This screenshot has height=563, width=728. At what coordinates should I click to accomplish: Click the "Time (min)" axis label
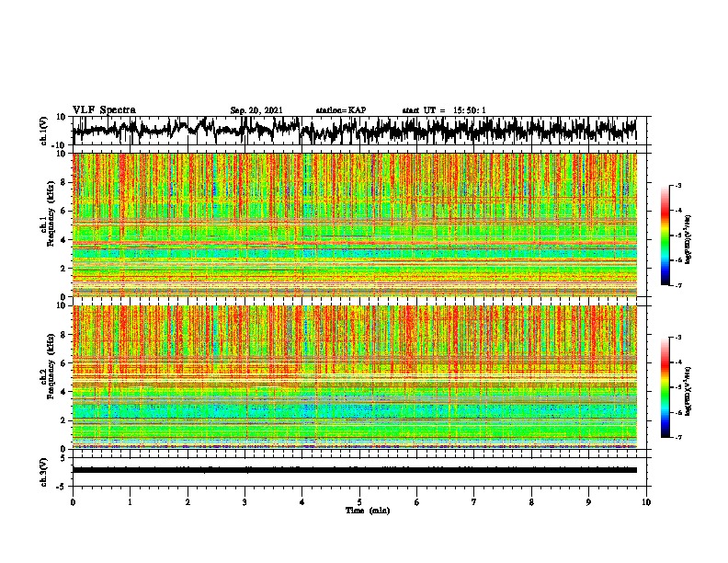pos(368,511)
